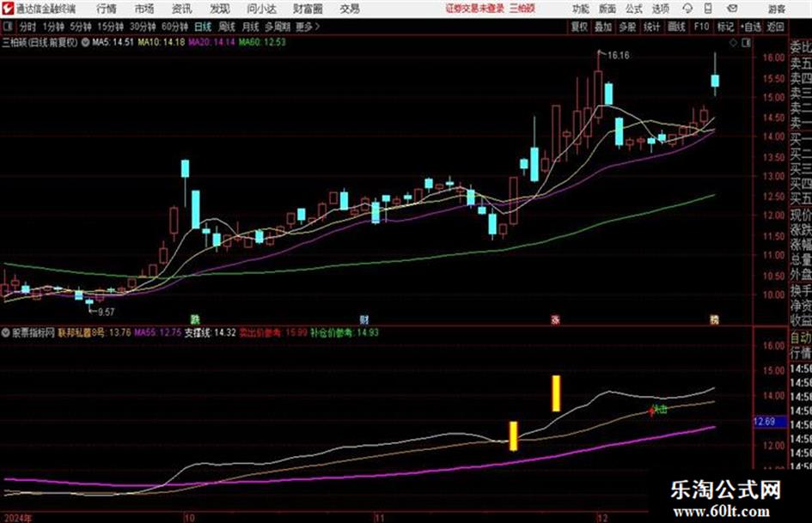Switch to 60分钟 period tab
The image size is (812, 523).
175,27
